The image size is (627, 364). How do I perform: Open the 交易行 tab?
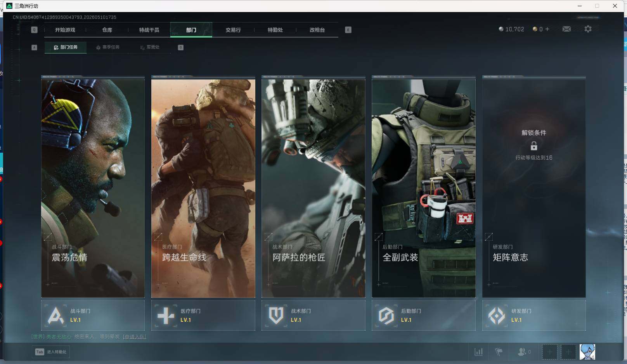tap(233, 30)
